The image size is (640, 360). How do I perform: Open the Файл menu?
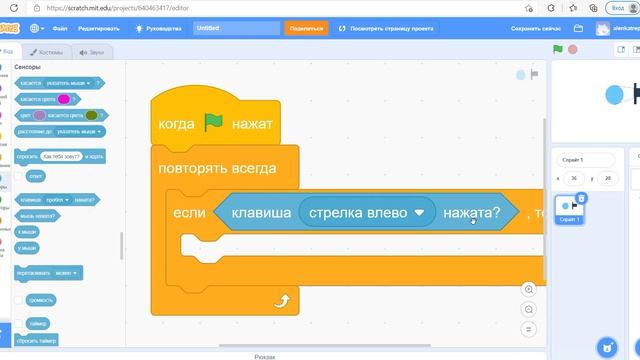pyautogui.click(x=60, y=29)
